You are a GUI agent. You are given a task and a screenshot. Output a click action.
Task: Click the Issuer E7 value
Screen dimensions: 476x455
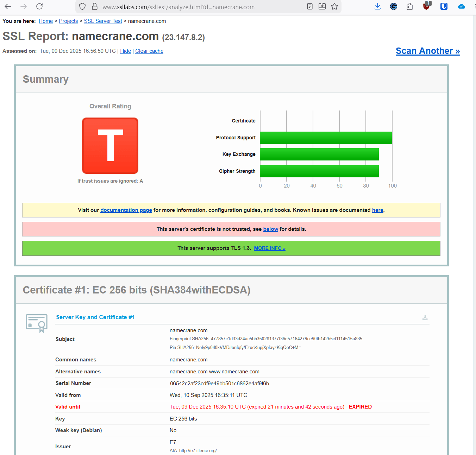point(173,442)
